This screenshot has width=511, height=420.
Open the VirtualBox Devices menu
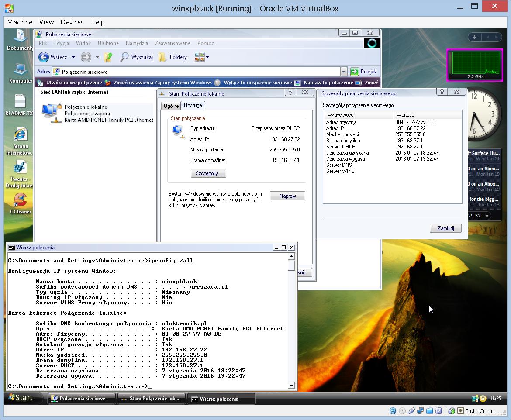coord(72,22)
